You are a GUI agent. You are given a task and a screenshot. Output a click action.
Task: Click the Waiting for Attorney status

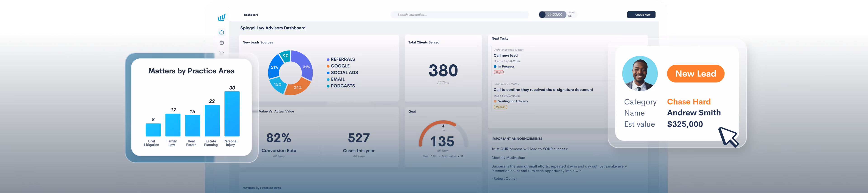(511, 101)
